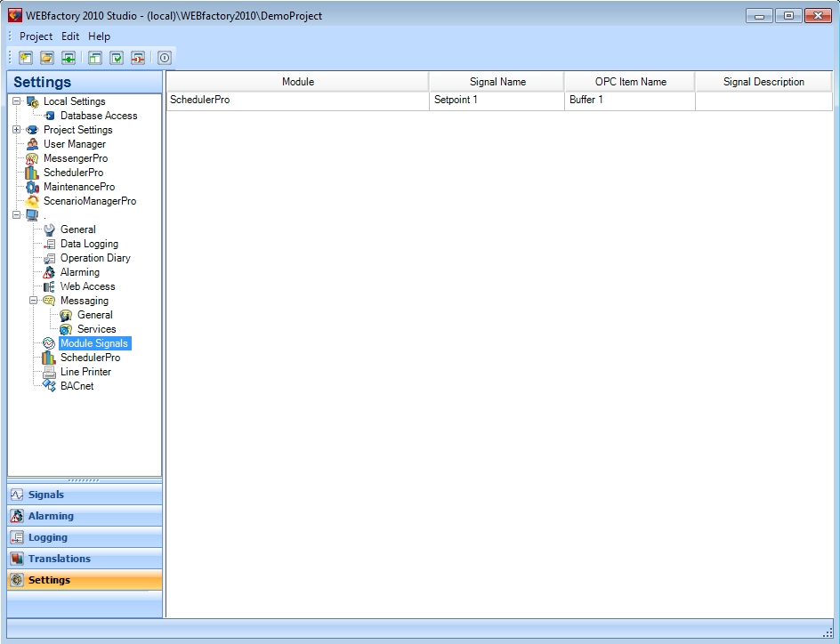Select MaintenancePro in the tree
The image size is (840, 644).
pos(78,187)
